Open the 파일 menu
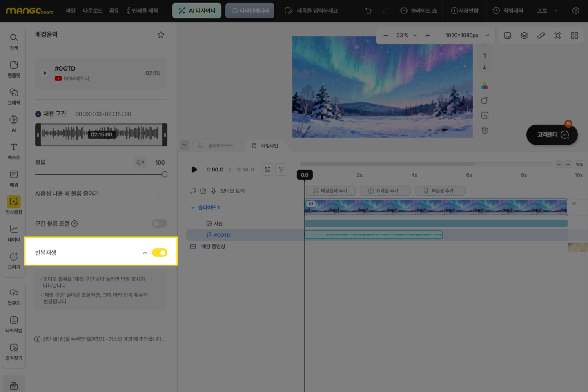Image resolution: width=588 pixels, height=392 pixels. point(71,11)
